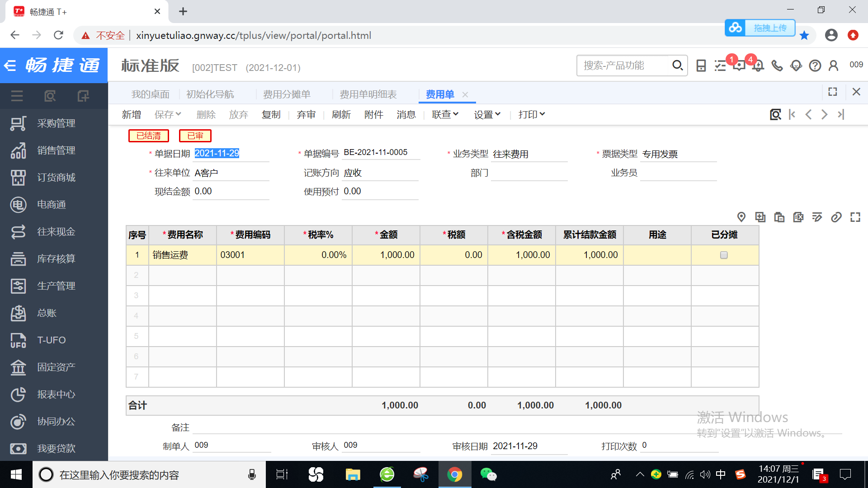
Task: Click the 拖拽上传 cloud upload button
Action: tap(760, 28)
